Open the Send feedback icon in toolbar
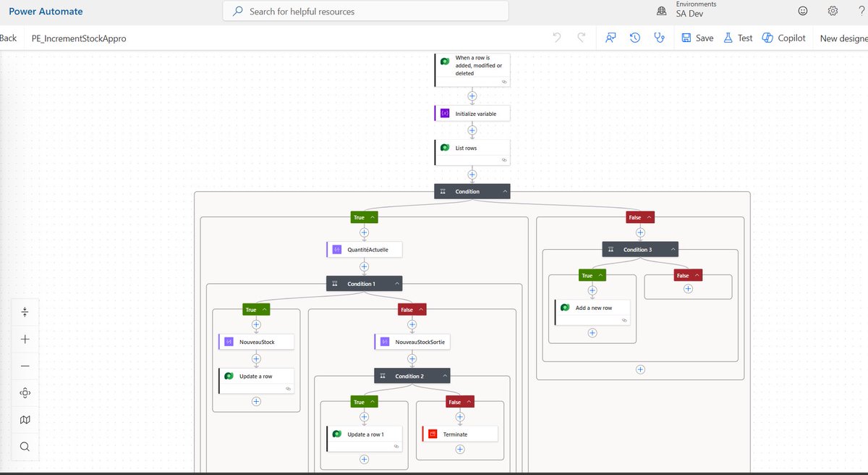 click(610, 38)
